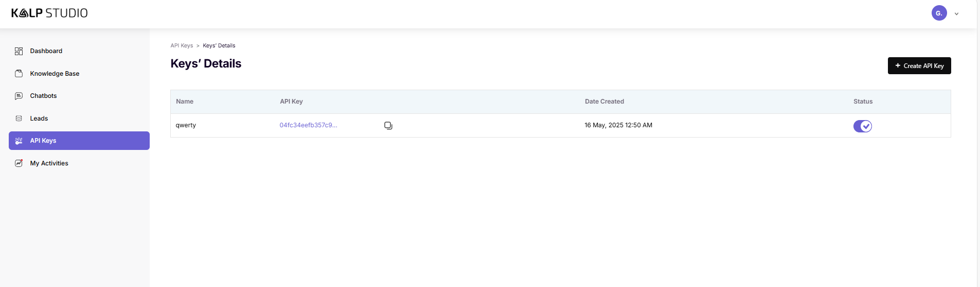980x287 pixels.
Task: Click the Leads database icon
Action: 19,119
